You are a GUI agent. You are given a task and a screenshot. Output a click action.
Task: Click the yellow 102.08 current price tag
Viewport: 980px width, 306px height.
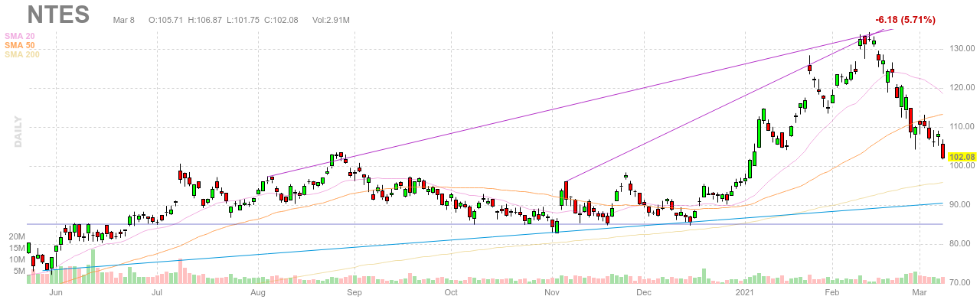[962, 158]
